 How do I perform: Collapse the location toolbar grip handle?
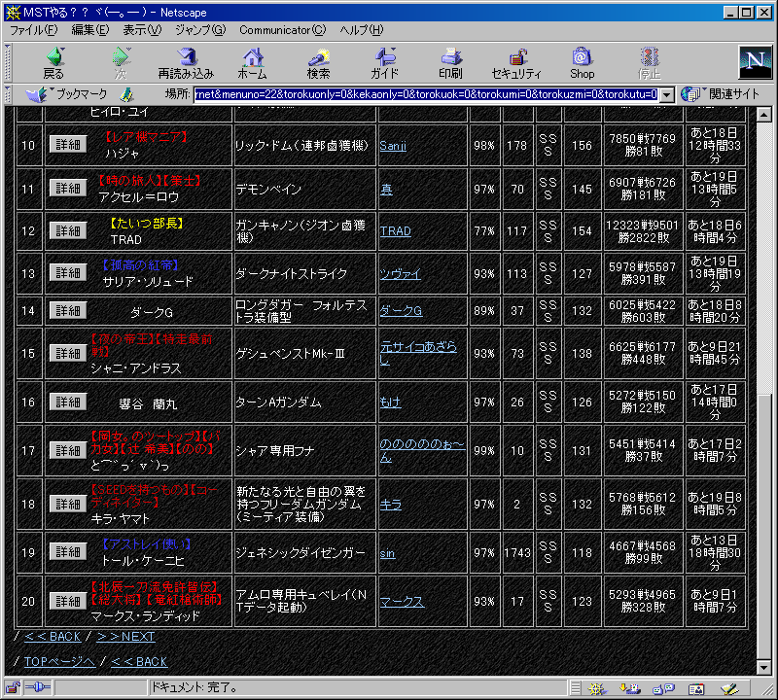pos(8,94)
